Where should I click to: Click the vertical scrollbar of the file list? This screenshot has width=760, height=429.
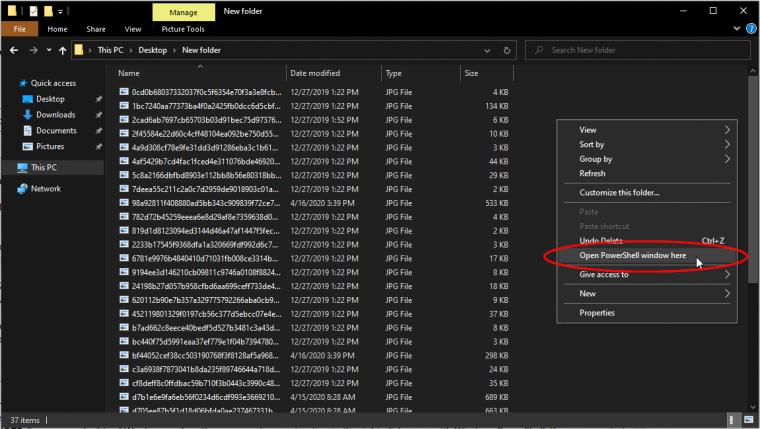point(753,179)
